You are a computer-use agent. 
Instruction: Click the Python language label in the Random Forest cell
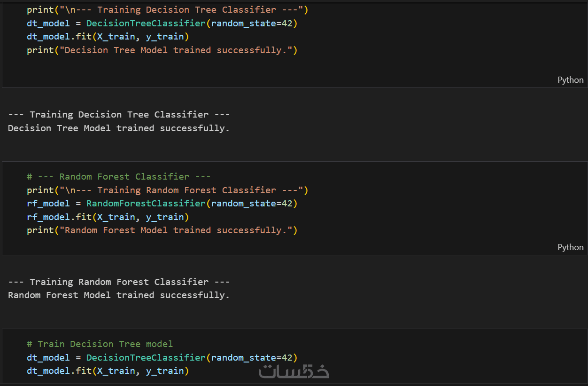pos(570,247)
